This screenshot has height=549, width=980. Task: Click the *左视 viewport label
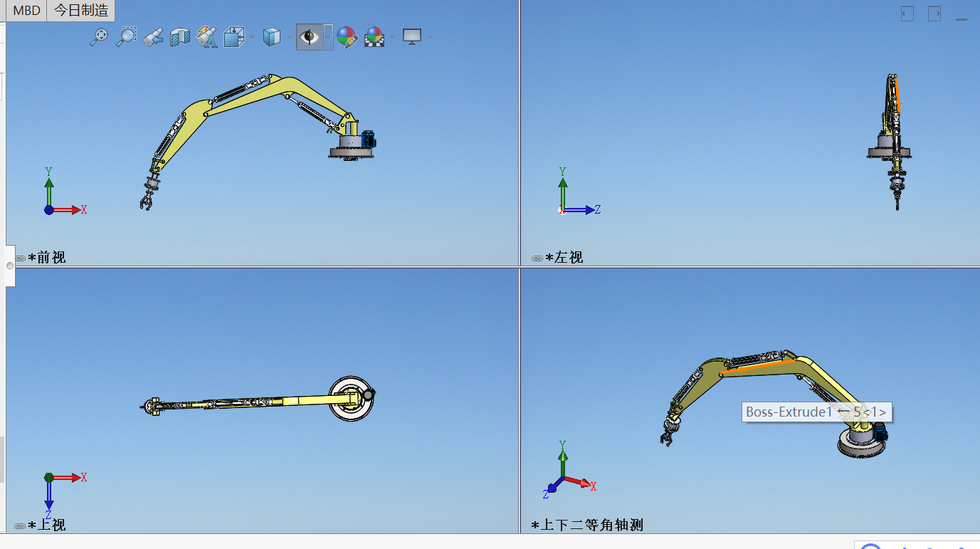coord(564,257)
